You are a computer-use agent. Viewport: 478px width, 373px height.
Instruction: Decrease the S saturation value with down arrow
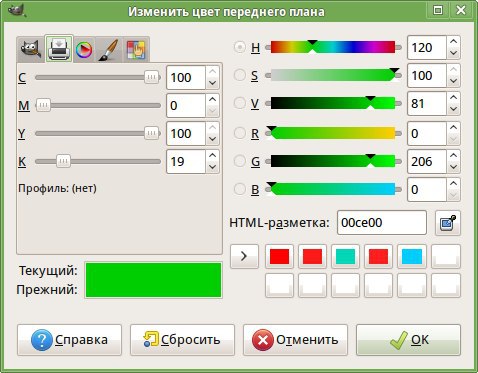coord(453,81)
